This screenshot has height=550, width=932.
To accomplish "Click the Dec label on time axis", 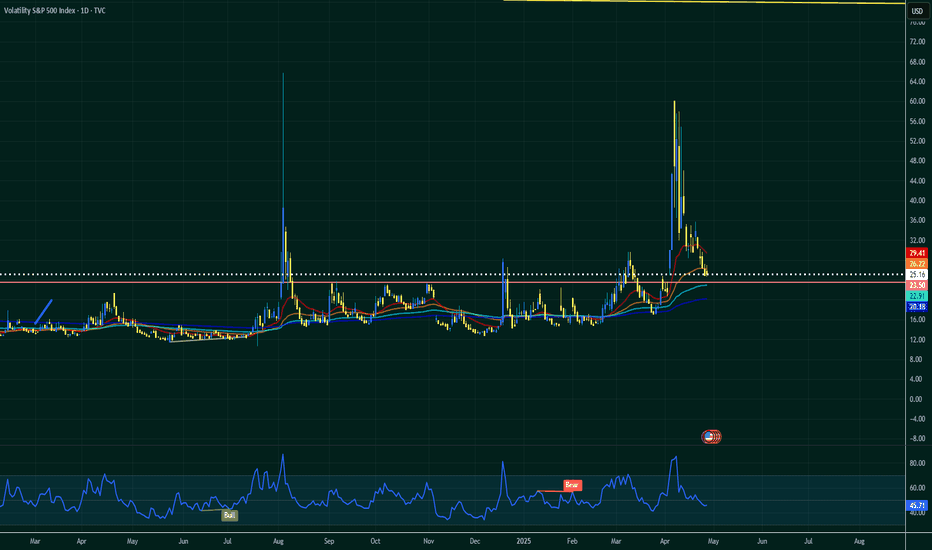I will (474, 541).
